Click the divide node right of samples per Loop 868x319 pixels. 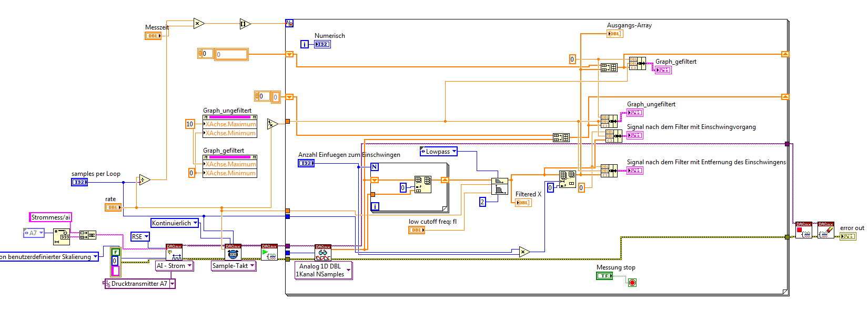click(145, 180)
